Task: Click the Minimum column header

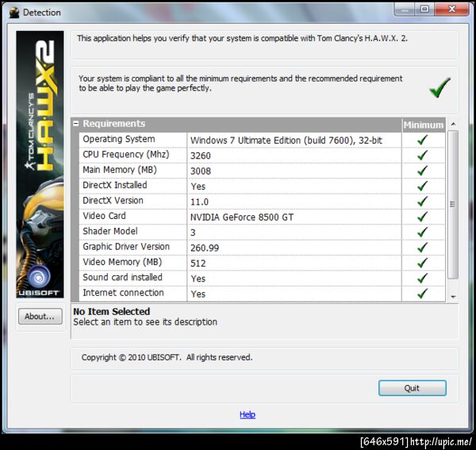Action: [x=424, y=125]
